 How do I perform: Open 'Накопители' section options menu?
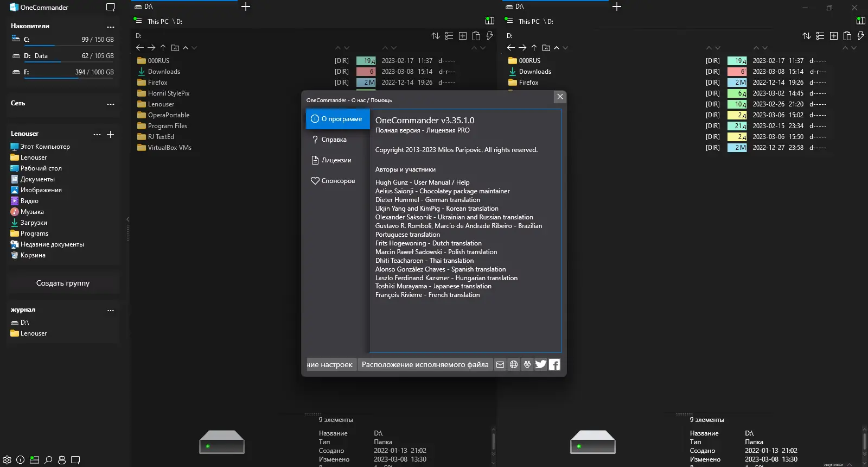tap(111, 27)
